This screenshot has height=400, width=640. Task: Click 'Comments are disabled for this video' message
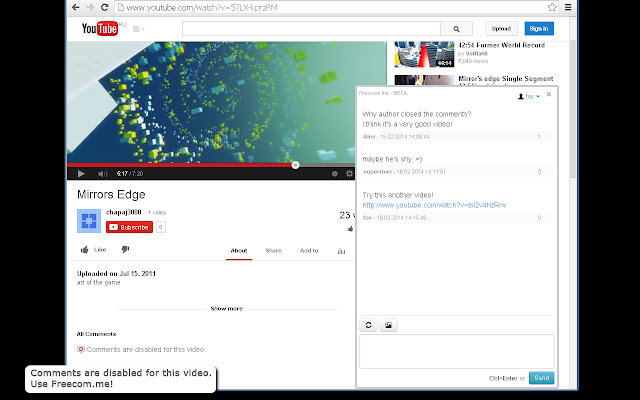[146, 349]
